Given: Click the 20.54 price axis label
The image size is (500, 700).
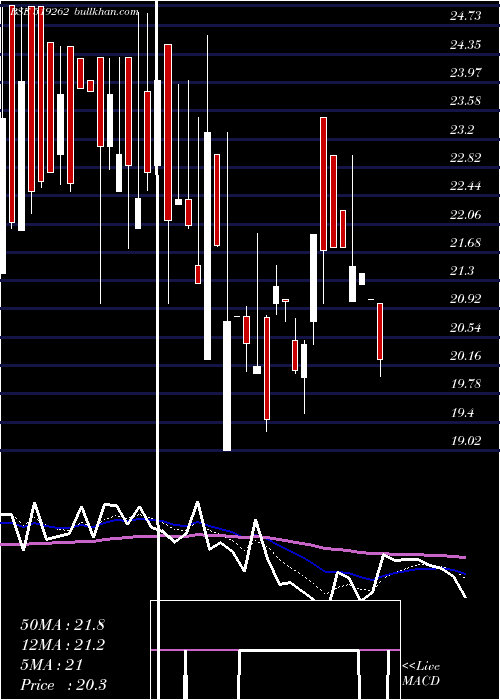Looking at the screenshot, I should pos(466,328).
